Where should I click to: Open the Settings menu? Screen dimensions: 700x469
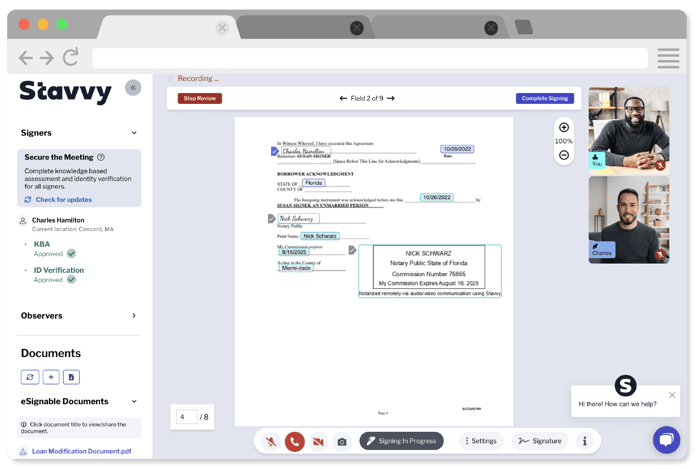coord(481,441)
